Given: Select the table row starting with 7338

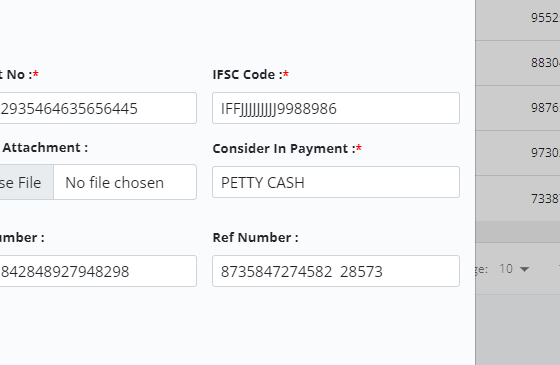Looking at the screenshot, I should click(518, 198).
